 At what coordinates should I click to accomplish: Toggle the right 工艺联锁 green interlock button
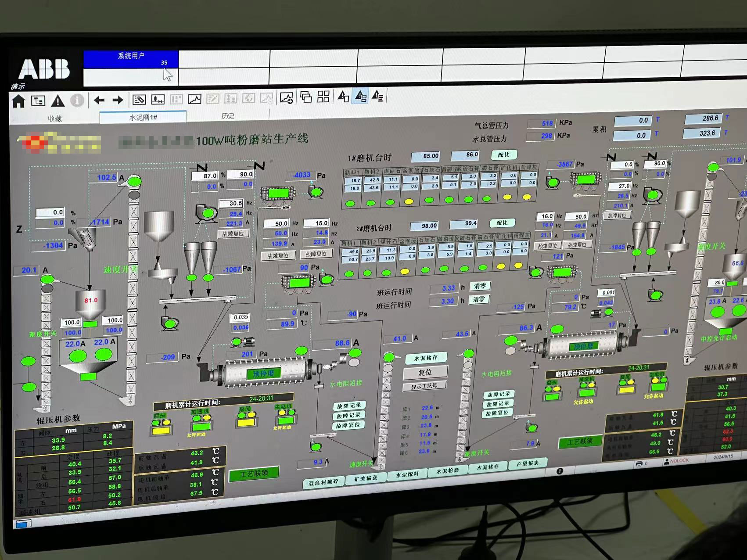pos(580,441)
